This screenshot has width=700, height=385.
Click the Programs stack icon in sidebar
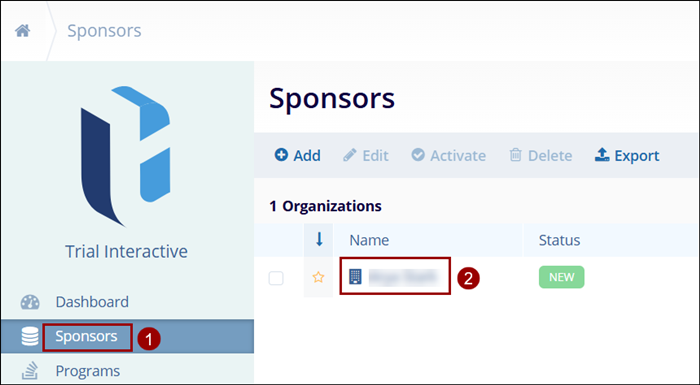click(x=30, y=371)
